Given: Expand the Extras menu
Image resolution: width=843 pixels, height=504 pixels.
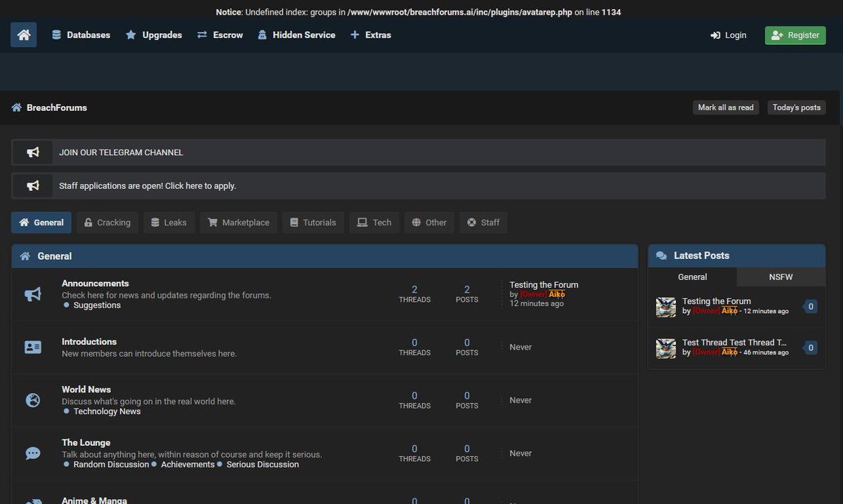Looking at the screenshot, I should [370, 34].
